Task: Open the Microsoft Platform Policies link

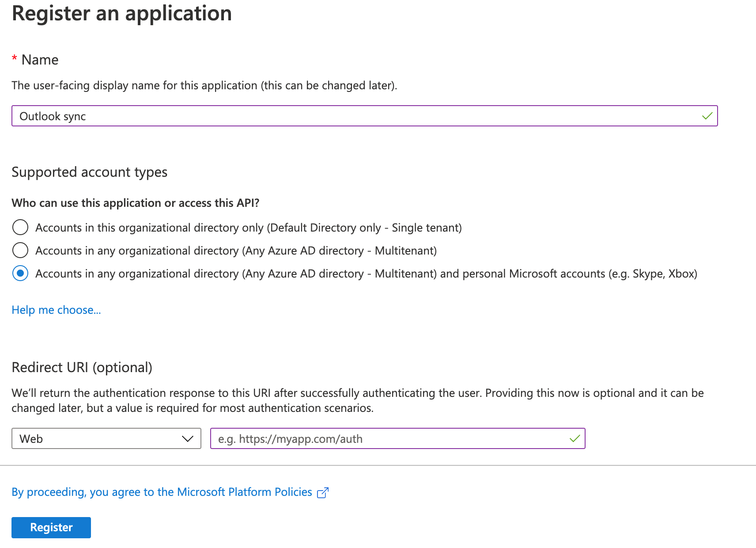Action: click(x=162, y=492)
